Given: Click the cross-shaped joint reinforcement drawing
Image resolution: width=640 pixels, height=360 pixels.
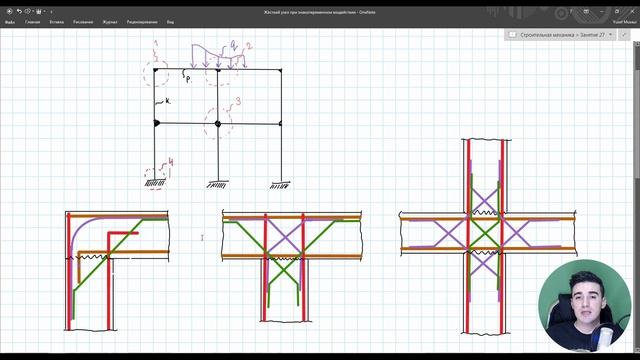Looking at the screenshot, I should [x=488, y=237].
